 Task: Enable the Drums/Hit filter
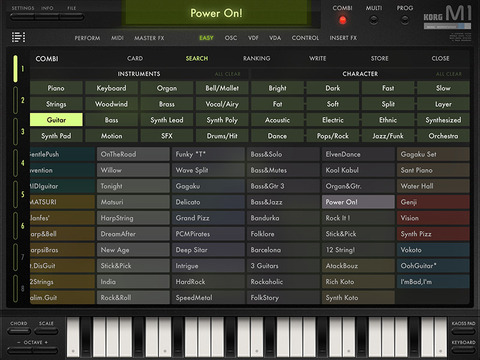tap(222, 136)
